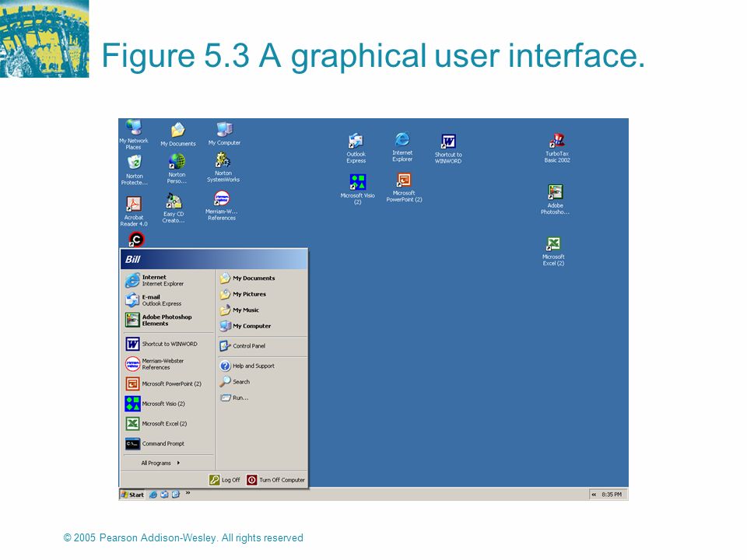The image size is (747, 560).
Task: Click the Start button on the taskbar
Action: [132, 495]
